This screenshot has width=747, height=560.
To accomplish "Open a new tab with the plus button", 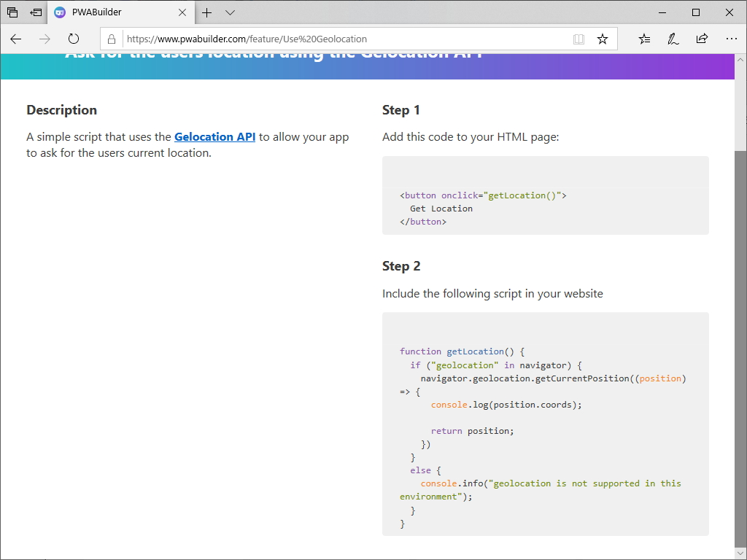I will (206, 12).
